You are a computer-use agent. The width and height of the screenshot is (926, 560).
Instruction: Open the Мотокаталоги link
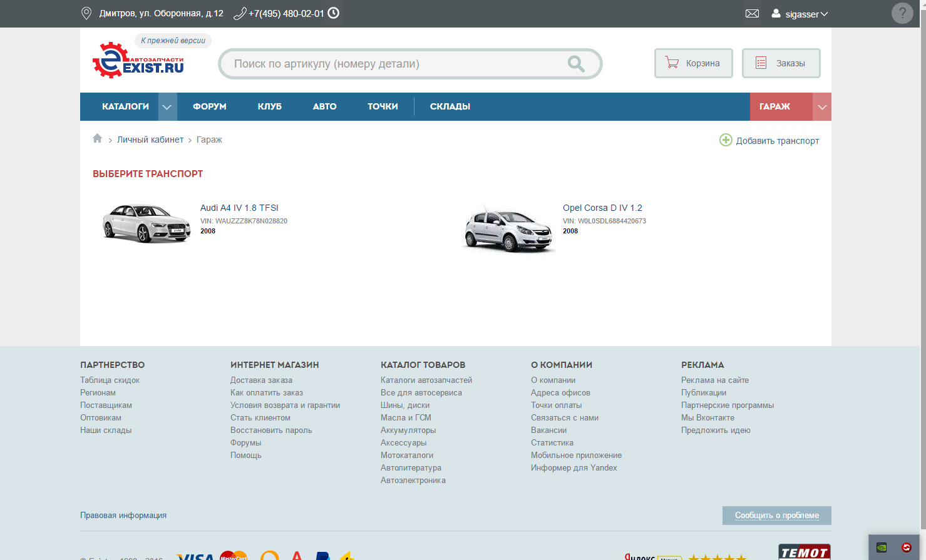(407, 455)
